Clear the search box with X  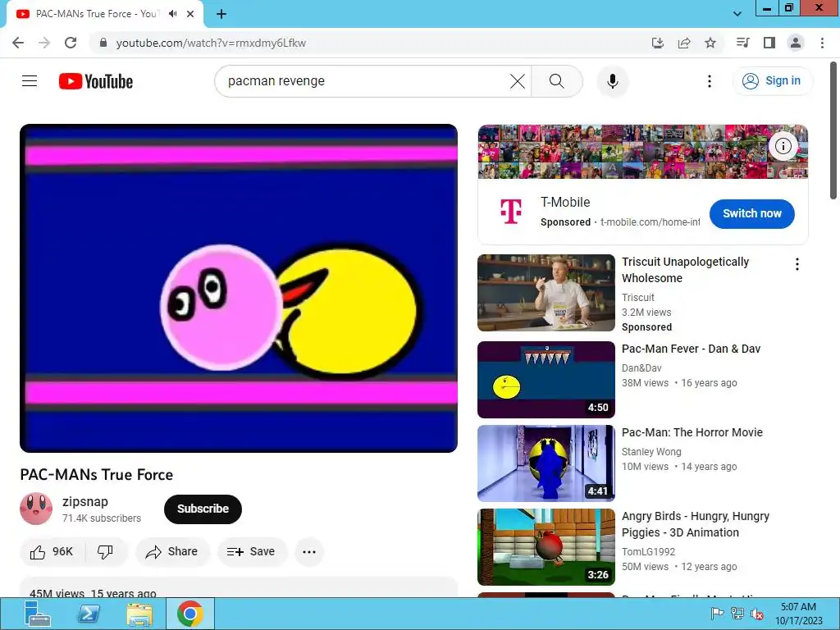tap(517, 81)
